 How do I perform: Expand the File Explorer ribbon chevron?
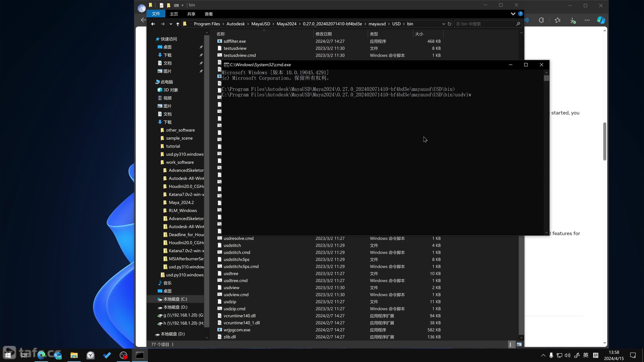pyautogui.click(x=513, y=14)
